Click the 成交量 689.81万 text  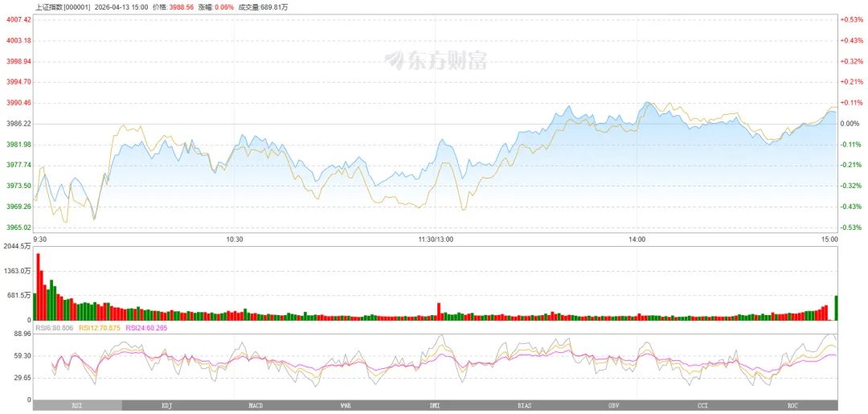point(263,7)
